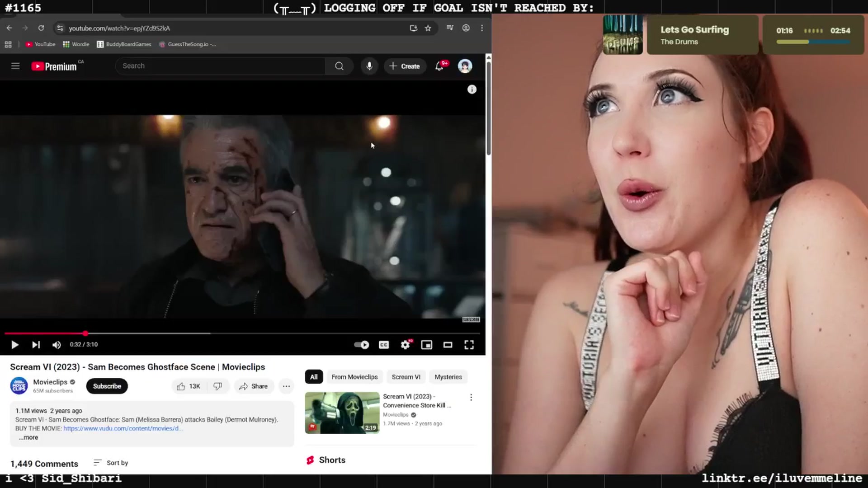Open the Convenience Store Kill video thumbnail
Image resolution: width=868 pixels, height=488 pixels.
(x=342, y=413)
